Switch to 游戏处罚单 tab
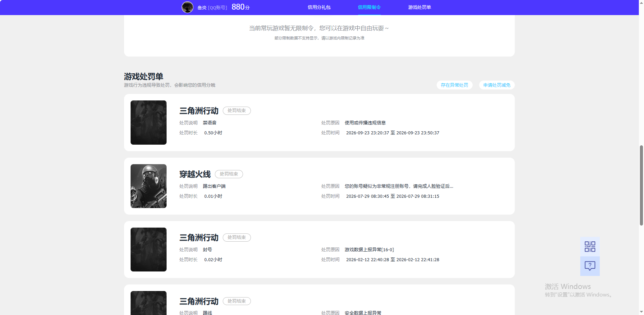The image size is (644, 315). (x=420, y=7)
